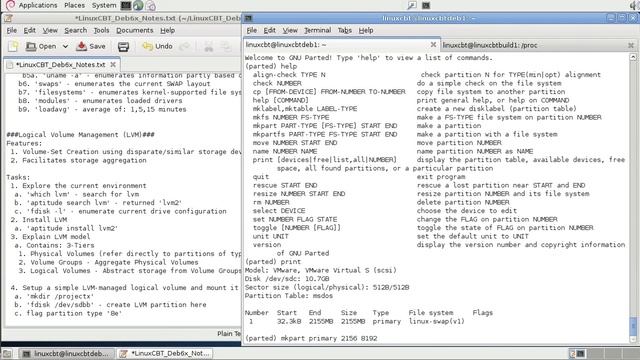Switch to linuxcbt@linuxcbtdeb1 terminal tab
This screenshot has width=640, height=360.
(341, 45)
